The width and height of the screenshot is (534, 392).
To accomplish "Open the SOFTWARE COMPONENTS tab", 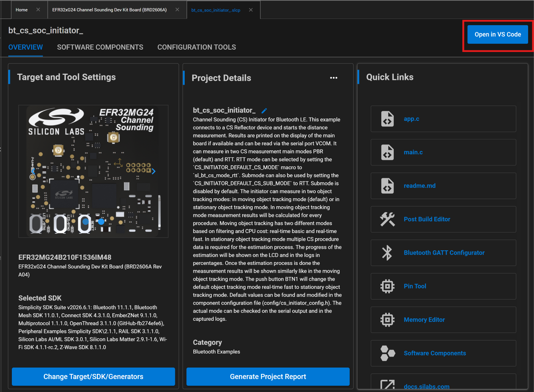I will point(100,47).
